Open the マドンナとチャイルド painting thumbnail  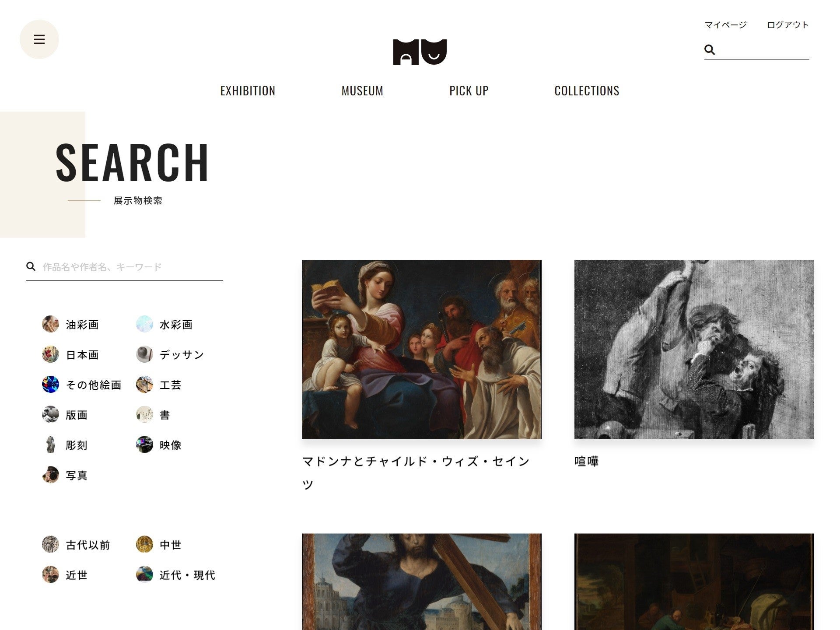pos(422,349)
